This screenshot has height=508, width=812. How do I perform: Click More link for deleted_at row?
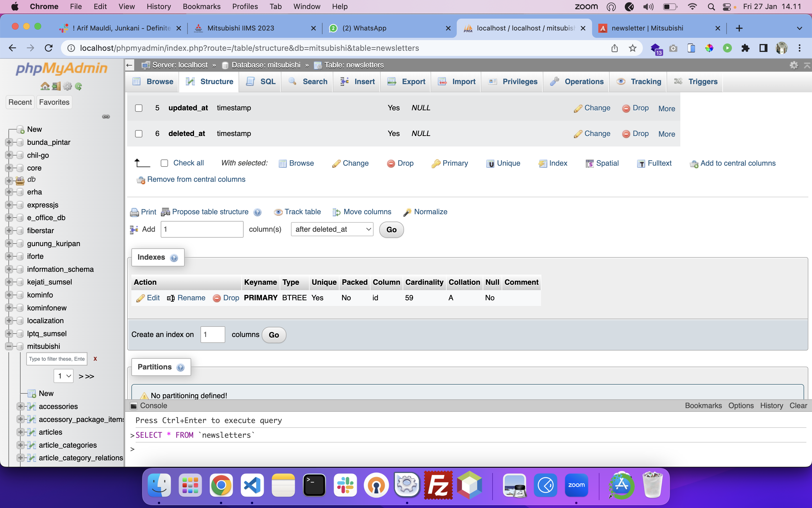point(667,134)
